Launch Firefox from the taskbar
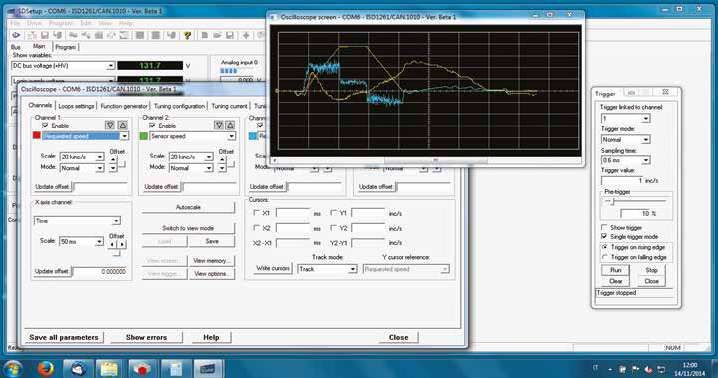The width and height of the screenshot is (718, 378). 45,368
